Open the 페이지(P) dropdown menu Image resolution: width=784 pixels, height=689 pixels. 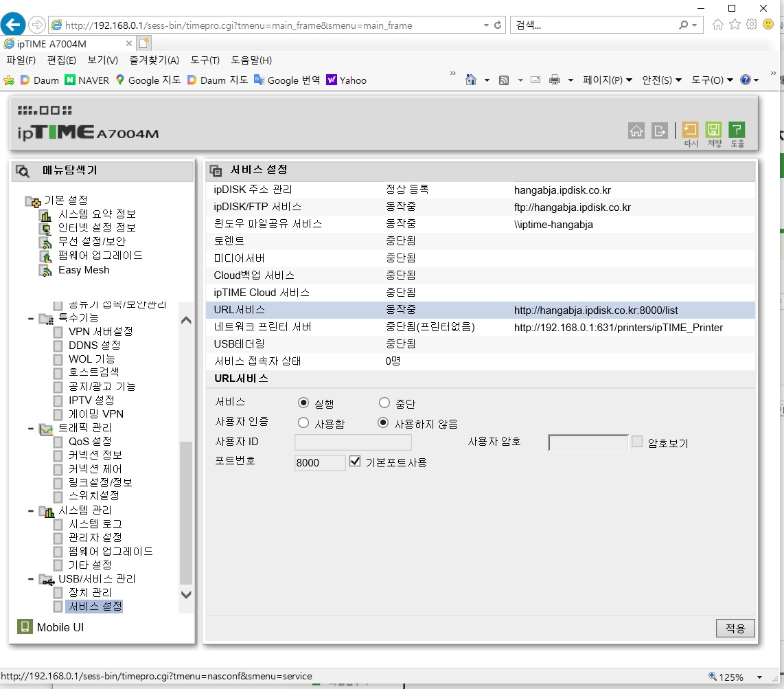tap(607, 80)
